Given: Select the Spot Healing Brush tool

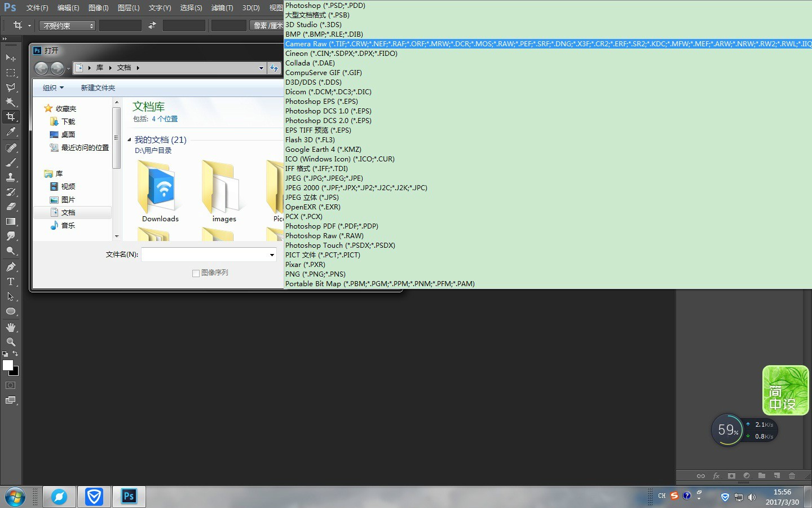Looking at the screenshot, I should 11,148.
